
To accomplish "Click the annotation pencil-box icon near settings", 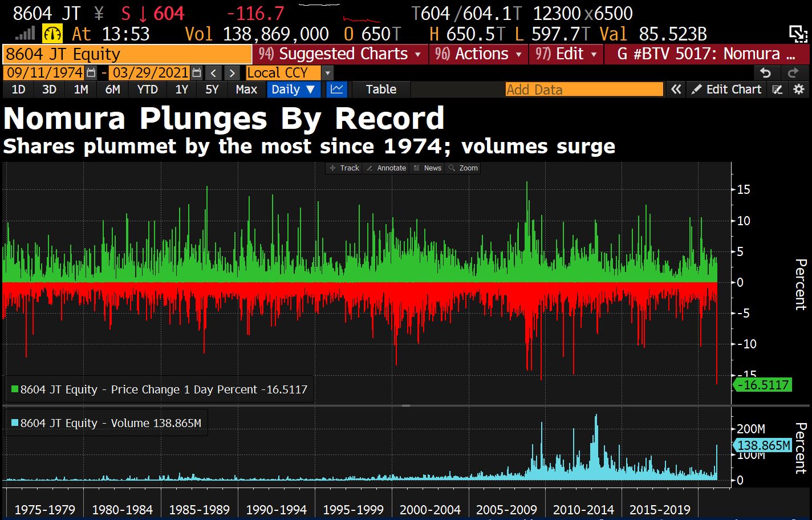I will point(777,90).
